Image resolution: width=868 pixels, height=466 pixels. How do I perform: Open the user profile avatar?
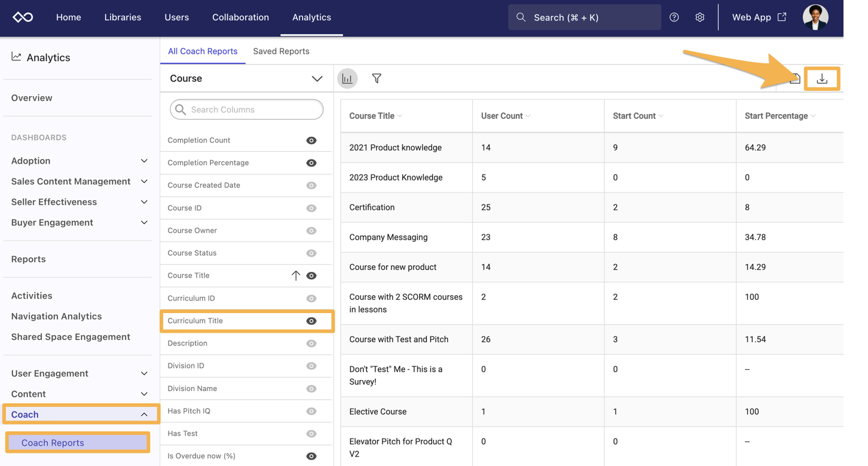coord(815,17)
